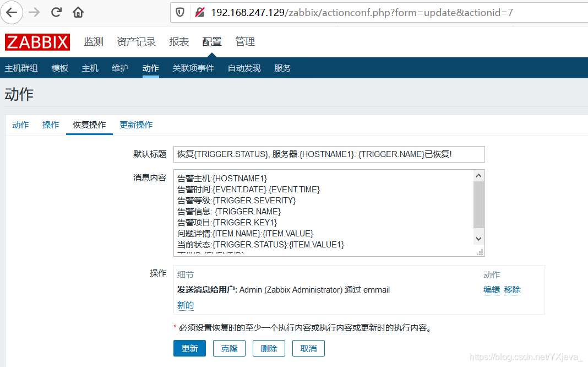588x367 pixels.
Task: Go to browser home icon
Action: point(78,12)
